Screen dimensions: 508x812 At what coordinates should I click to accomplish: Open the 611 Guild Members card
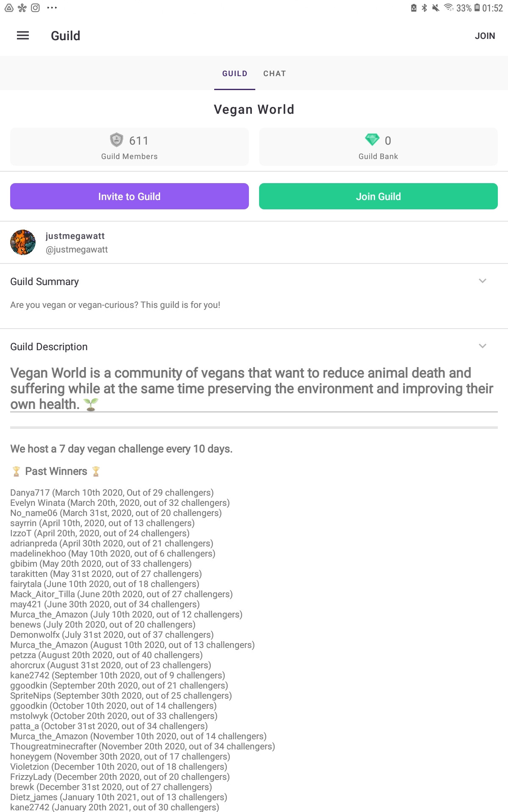(130, 147)
